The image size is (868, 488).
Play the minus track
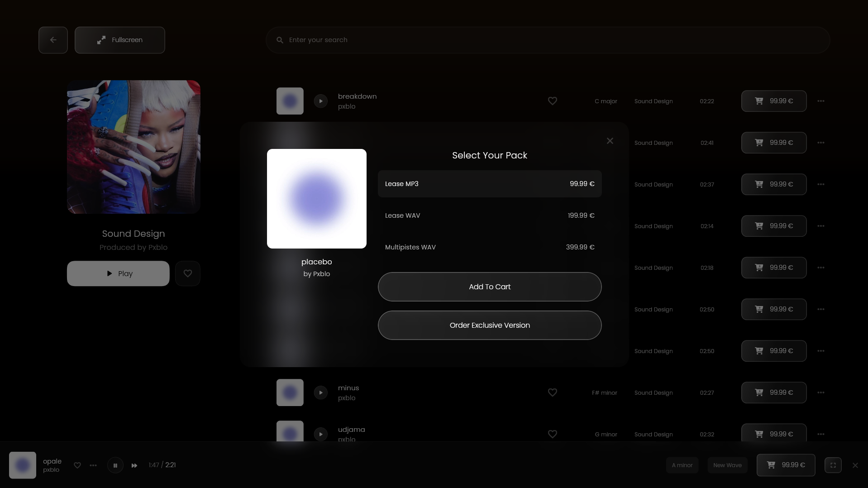click(x=320, y=392)
